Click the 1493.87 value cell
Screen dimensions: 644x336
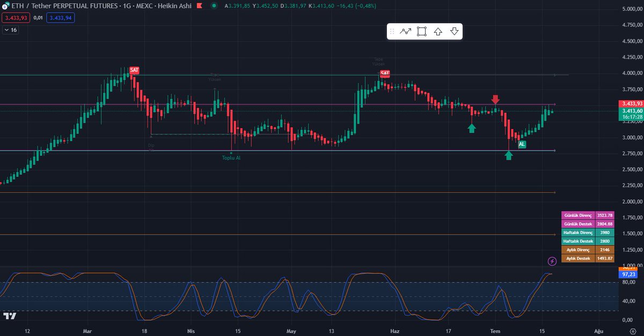click(x=605, y=259)
